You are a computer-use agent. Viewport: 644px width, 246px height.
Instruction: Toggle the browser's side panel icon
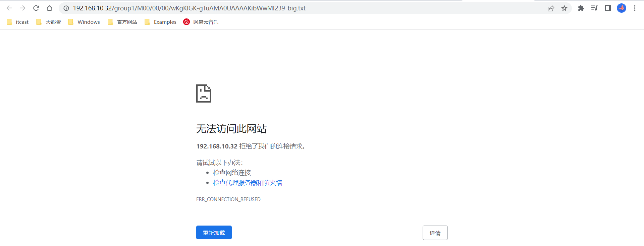point(608,8)
